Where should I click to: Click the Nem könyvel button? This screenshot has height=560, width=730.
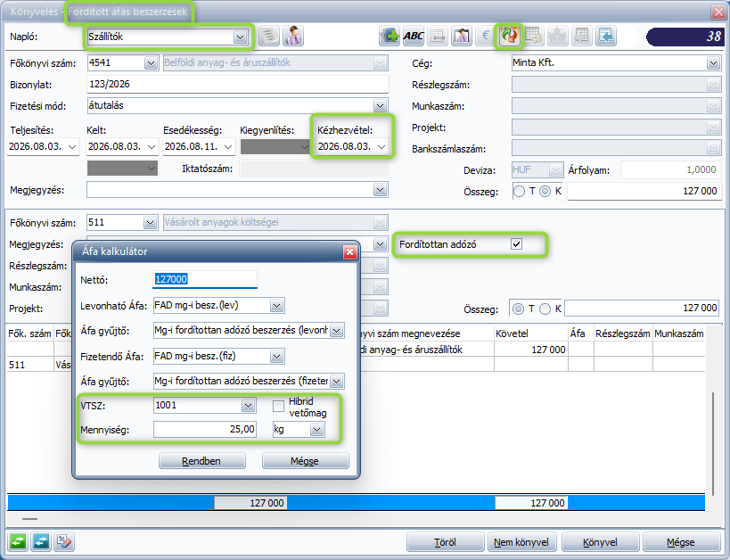(x=521, y=542)
